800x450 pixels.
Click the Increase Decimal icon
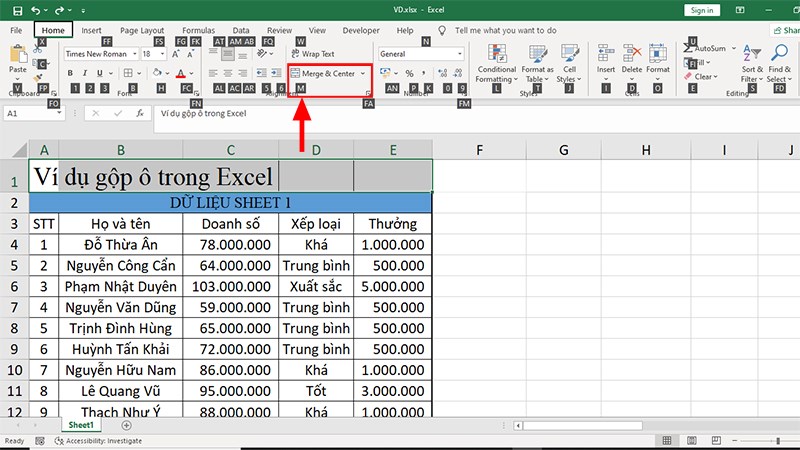[x=443, y=73]
